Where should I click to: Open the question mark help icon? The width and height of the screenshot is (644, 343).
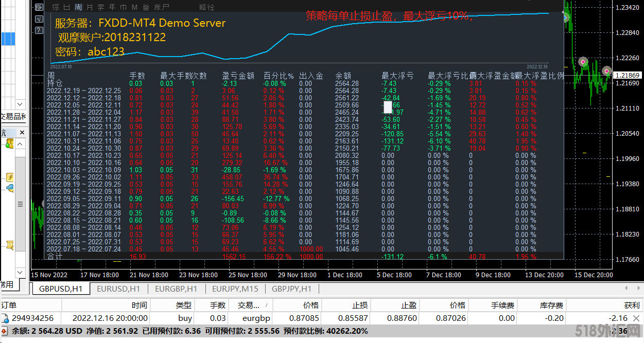click(x=39, y=31)
